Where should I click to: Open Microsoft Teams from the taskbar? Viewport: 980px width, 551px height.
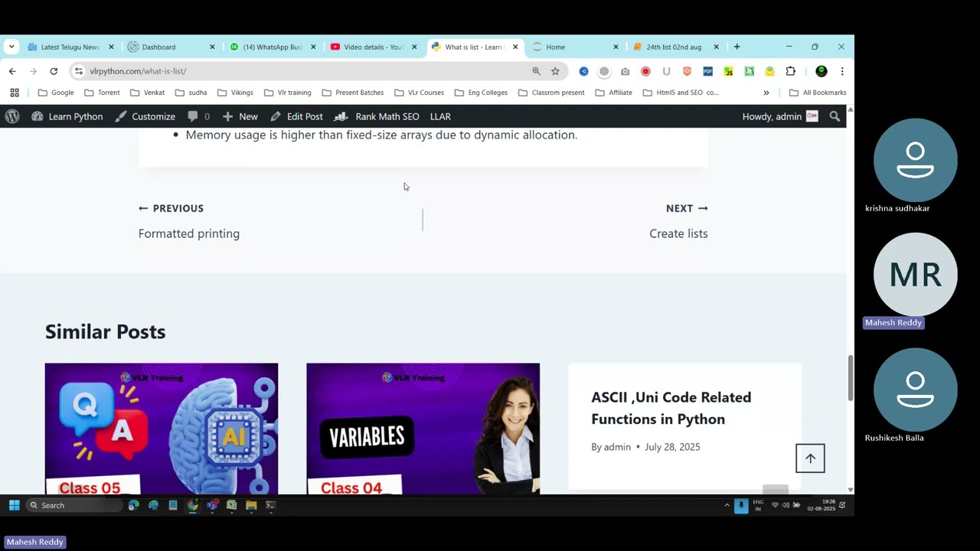coord(212,505)
